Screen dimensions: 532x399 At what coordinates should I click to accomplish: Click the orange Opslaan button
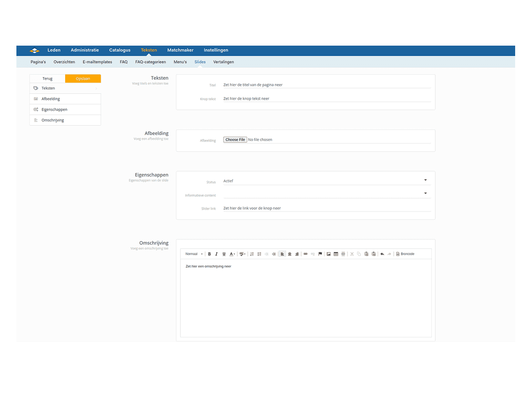point(83,78)
